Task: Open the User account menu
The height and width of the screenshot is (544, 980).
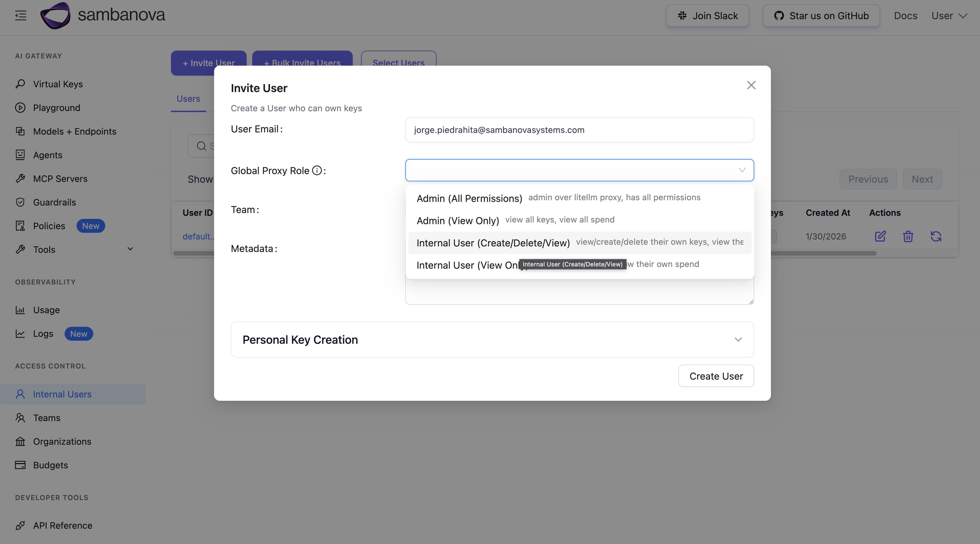Action: 950,16
